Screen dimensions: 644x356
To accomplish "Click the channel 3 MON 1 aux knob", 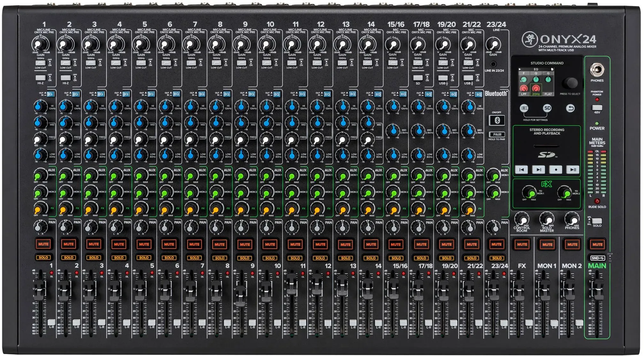I will [x=90, y=175].
